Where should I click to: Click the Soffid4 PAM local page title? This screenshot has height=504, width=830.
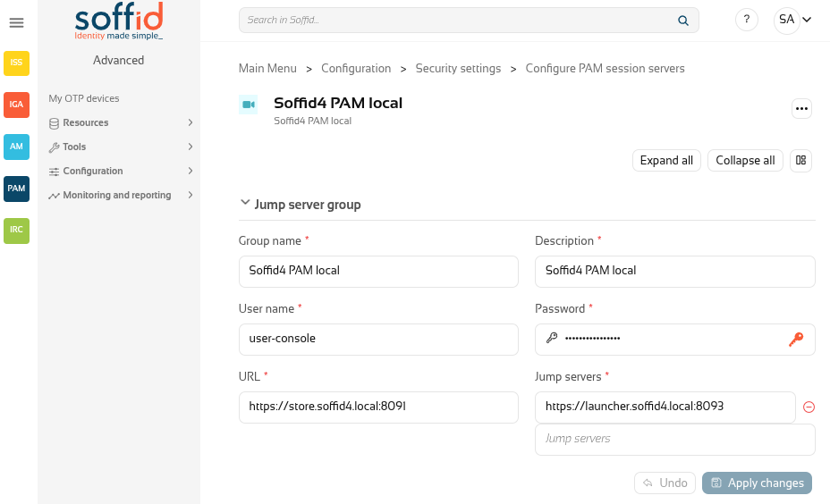point(338,103)
